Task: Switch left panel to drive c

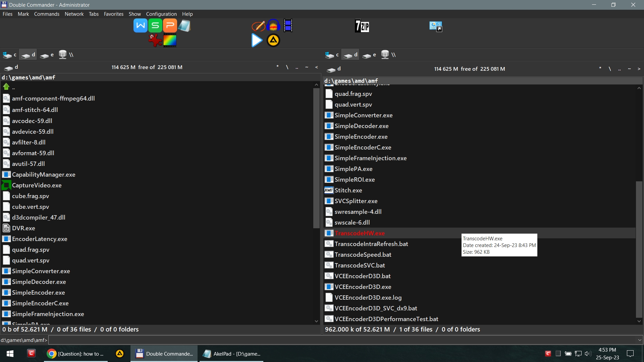Action: pyautogui.click(x=10, y=55)
